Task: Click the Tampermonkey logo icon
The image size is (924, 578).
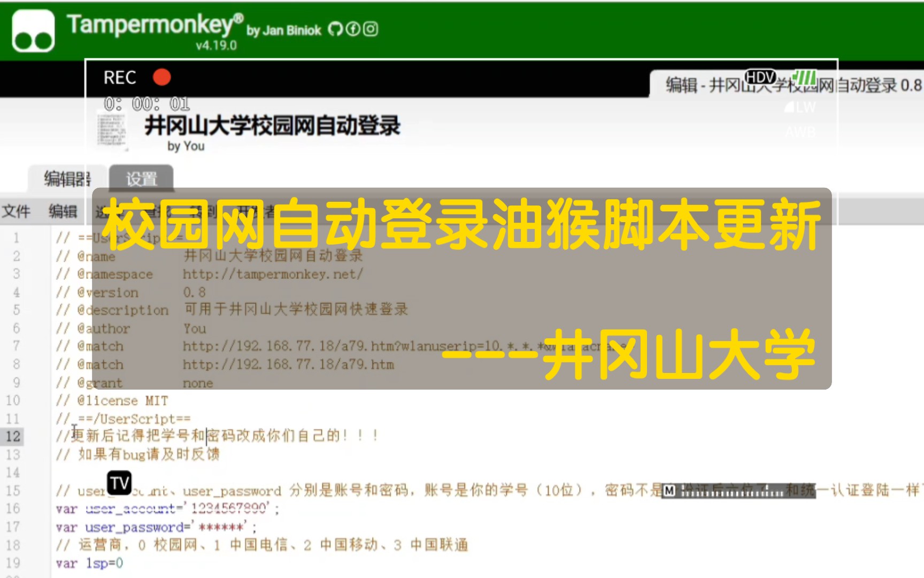Action: click(33, 31)
